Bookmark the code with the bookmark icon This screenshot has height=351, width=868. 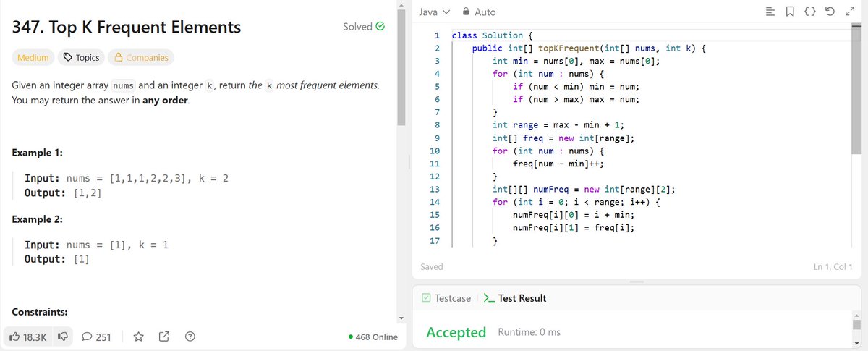[791, 12]
